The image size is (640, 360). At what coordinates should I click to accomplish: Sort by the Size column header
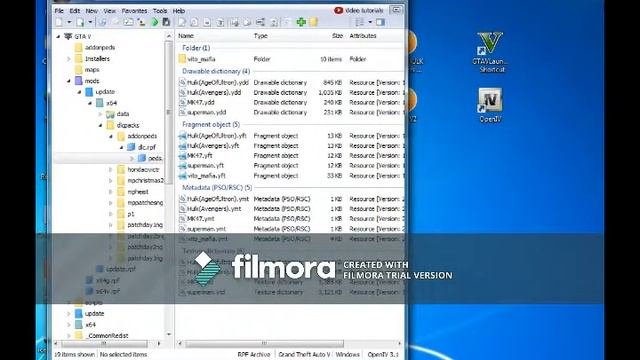[x=337, y=36]
